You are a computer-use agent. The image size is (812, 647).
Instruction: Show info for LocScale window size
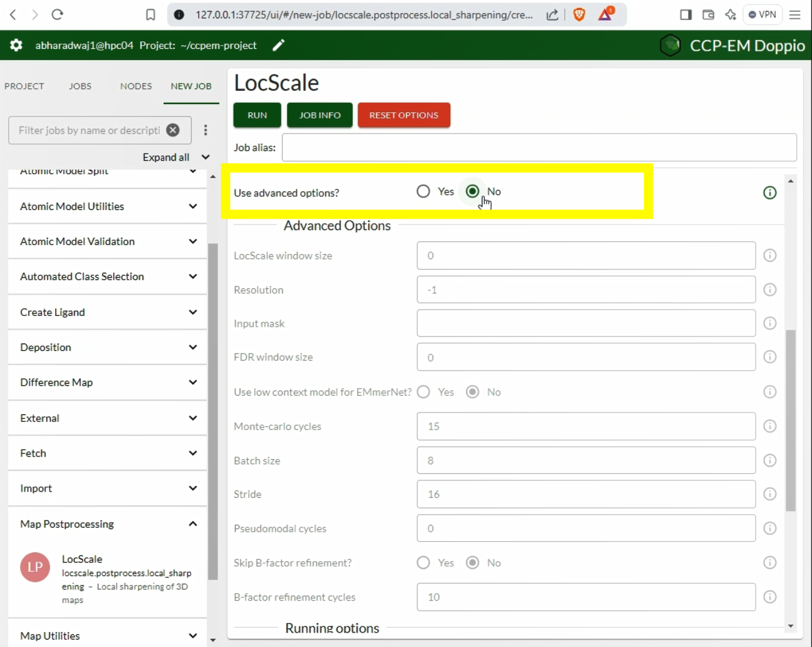coord(770,255)
